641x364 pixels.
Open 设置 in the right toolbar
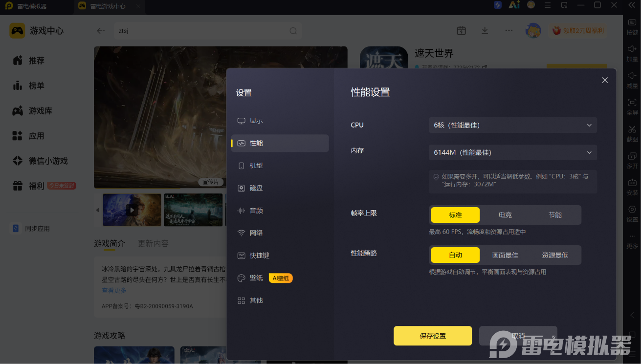[632, 214]
